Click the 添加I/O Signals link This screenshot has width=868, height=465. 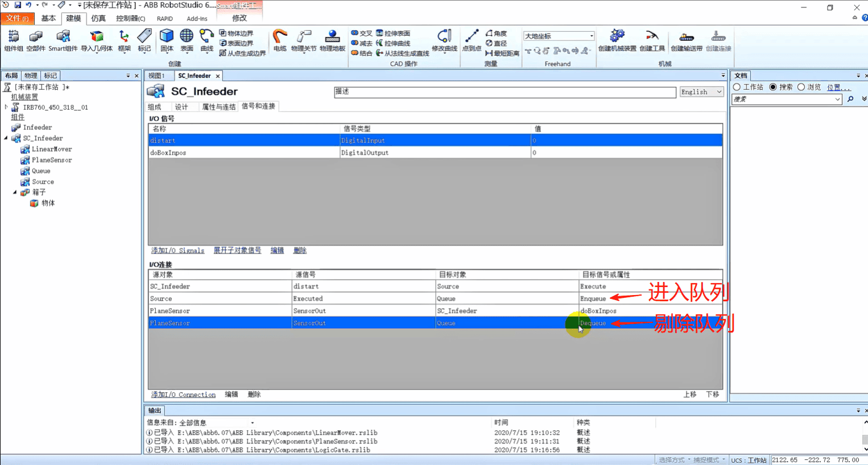point(177,250)
